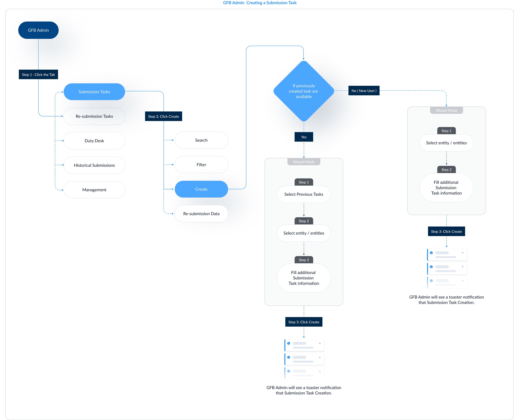Click the Submission Tasks tab
The height and width of the screenshot is (420, 514).
click(x=94, y=91)
